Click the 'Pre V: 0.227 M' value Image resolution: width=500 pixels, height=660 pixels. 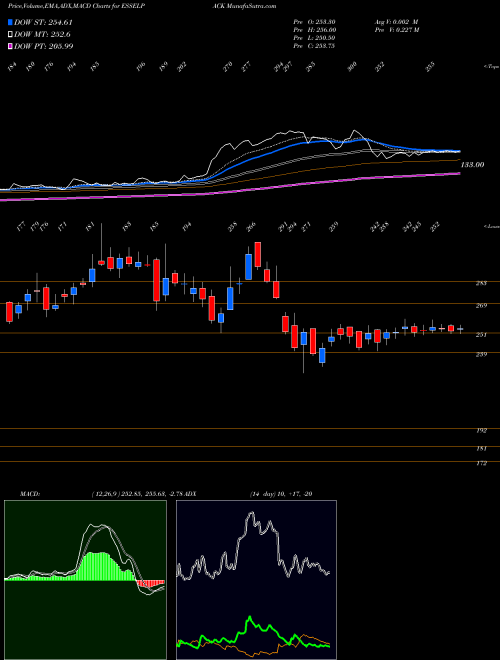click(397, 30)
